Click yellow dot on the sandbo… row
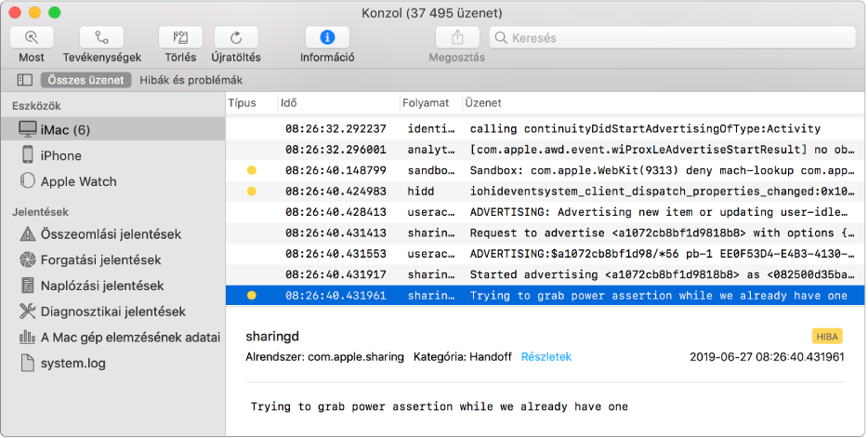 tap(251, 170)
